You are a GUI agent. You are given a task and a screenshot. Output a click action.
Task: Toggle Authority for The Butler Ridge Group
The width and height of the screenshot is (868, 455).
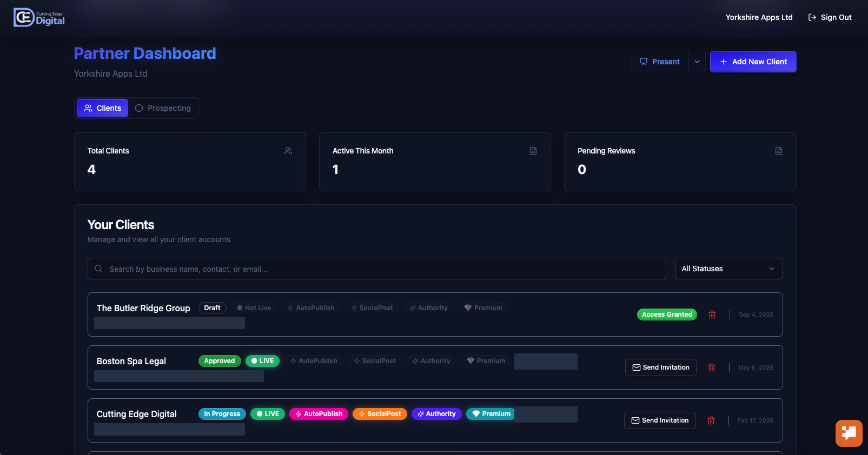[428, 308]
